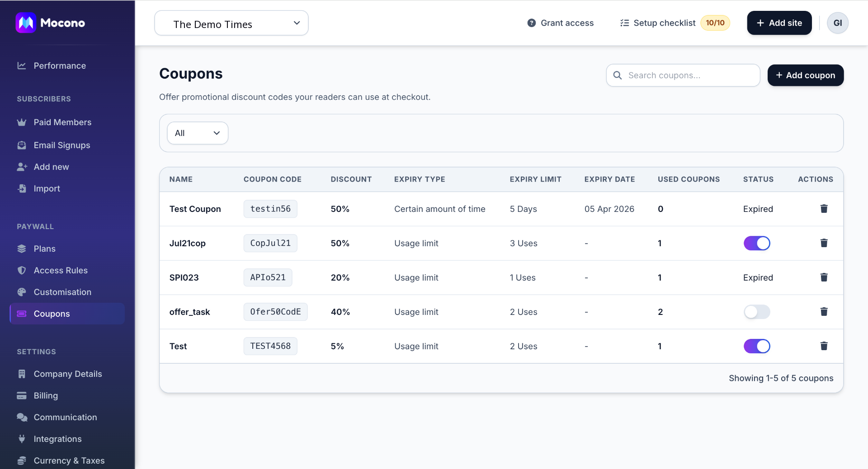
Task: Click the Discount column header
Action: point(351,179)
